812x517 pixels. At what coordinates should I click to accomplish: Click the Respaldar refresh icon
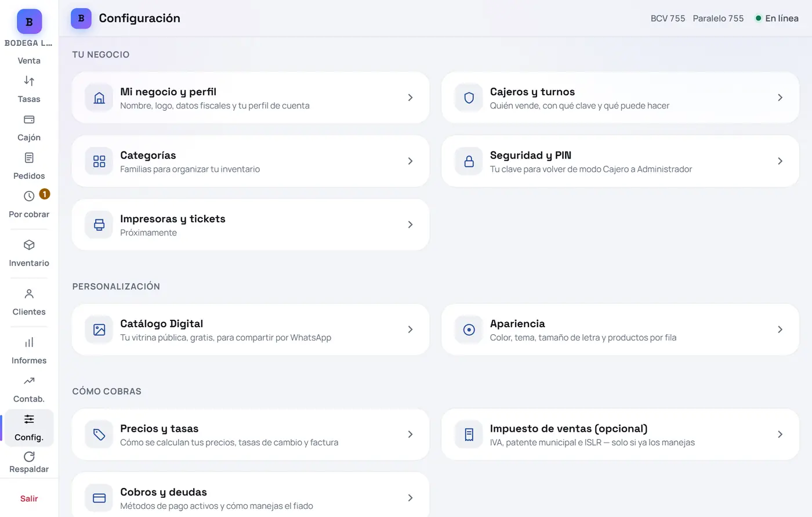coord(29,457)
